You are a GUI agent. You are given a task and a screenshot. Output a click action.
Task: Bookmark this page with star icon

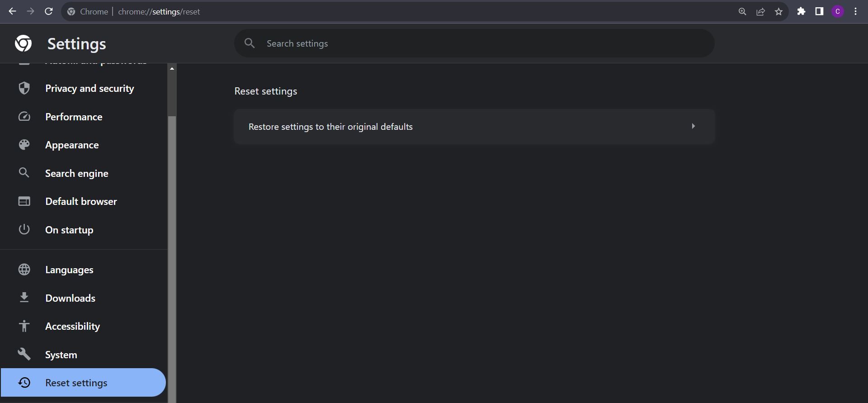click(778, 12)
